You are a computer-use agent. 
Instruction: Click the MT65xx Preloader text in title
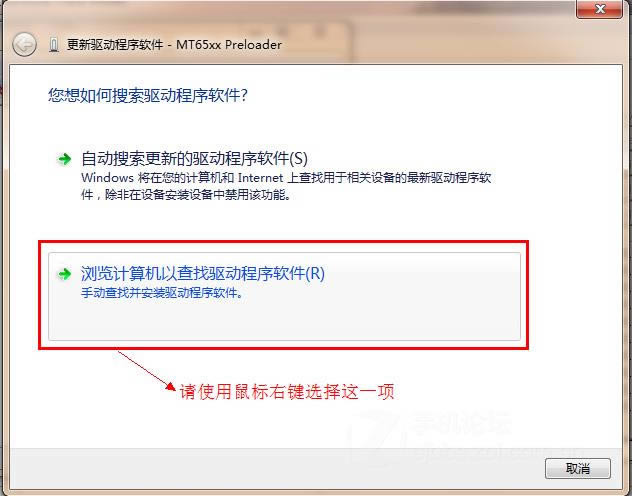click(229, 44)
